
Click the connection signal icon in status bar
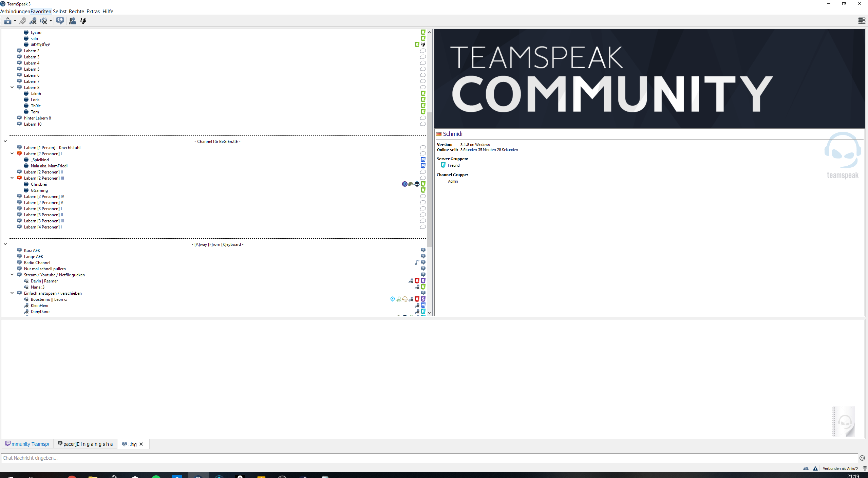point(864,468)
